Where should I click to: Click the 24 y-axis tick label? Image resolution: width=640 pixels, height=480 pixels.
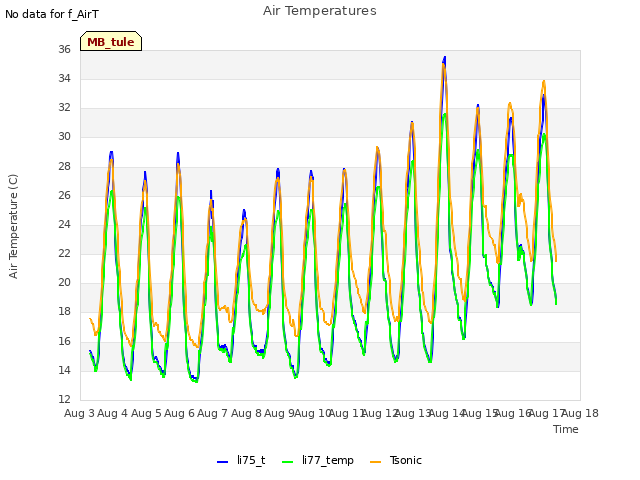click(x=64, y=224)
